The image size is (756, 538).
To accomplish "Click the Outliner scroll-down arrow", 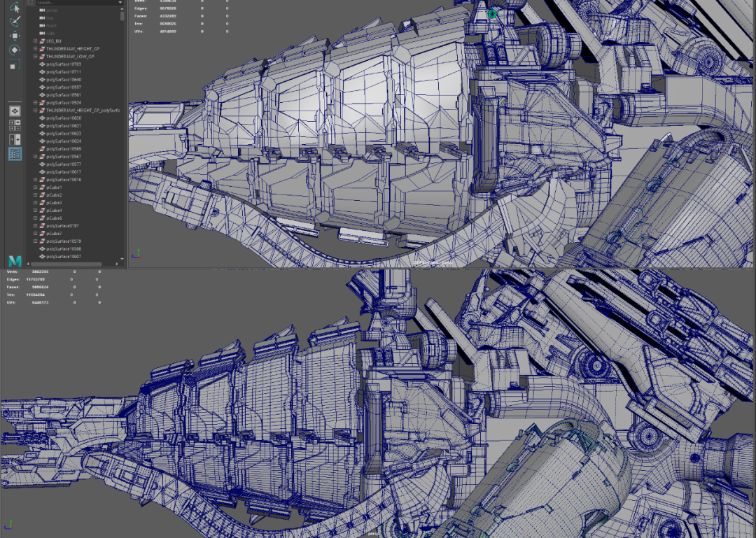I will pyautogui.click(x=122, y=259).
